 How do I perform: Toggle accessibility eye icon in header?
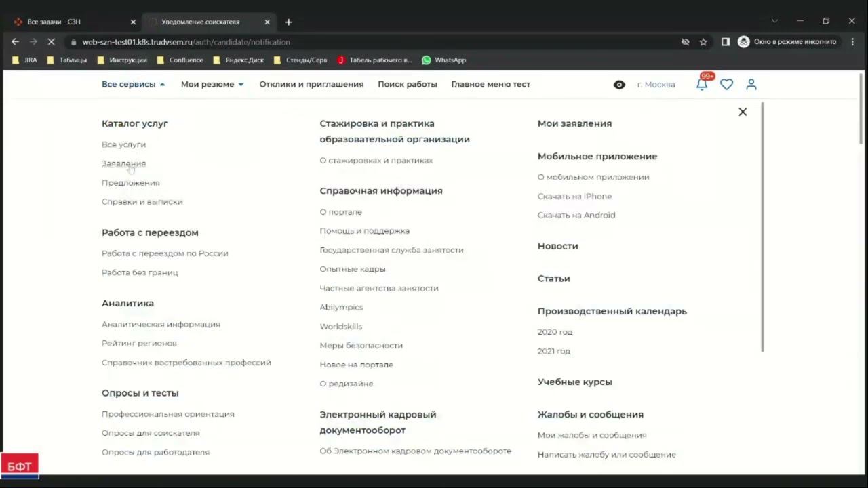click(619, 85)
